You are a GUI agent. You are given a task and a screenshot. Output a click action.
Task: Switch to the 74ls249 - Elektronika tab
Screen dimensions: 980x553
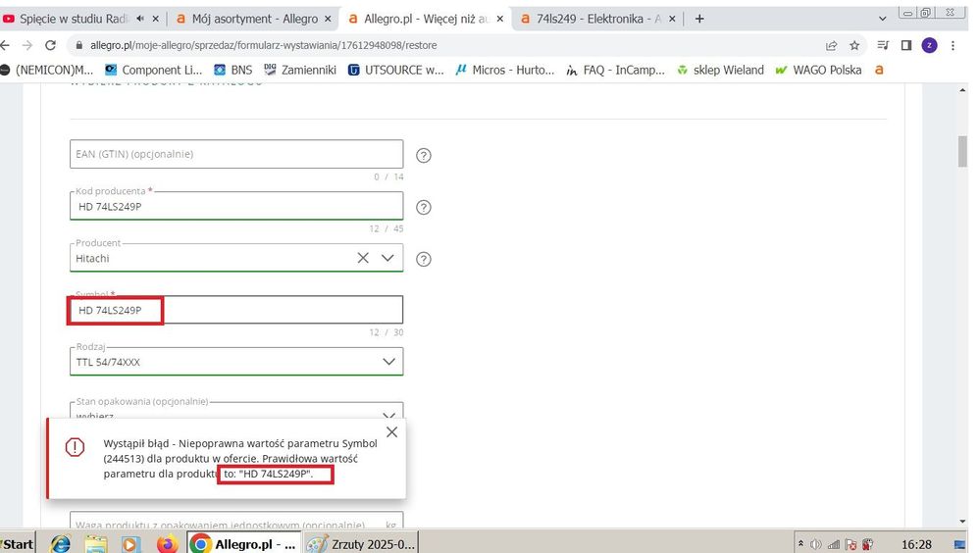click(596, 19)
